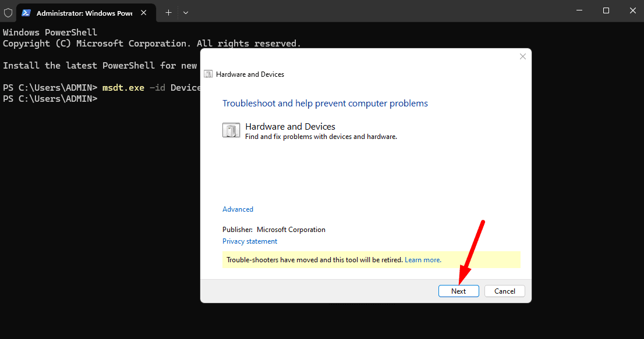Click the 'Install the latest PowerShell' line
Screen dimensions: 644x339
100,66
